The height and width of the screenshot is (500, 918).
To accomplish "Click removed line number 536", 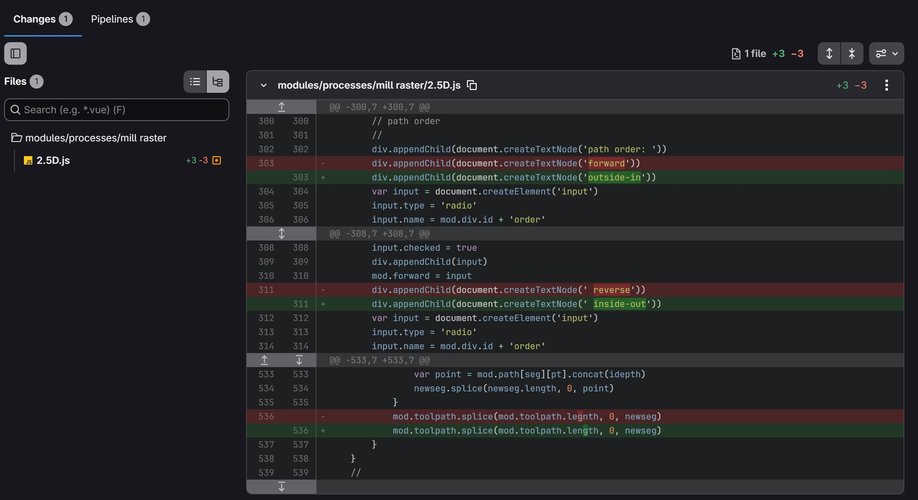I will [x=266, y=416].
